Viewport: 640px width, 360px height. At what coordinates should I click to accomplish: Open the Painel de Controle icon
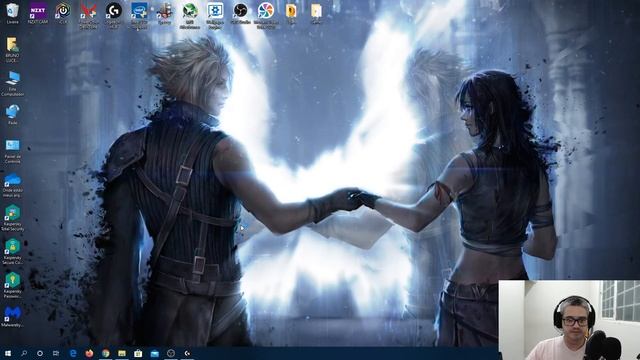pyautogui.click(x=12, y=151)
